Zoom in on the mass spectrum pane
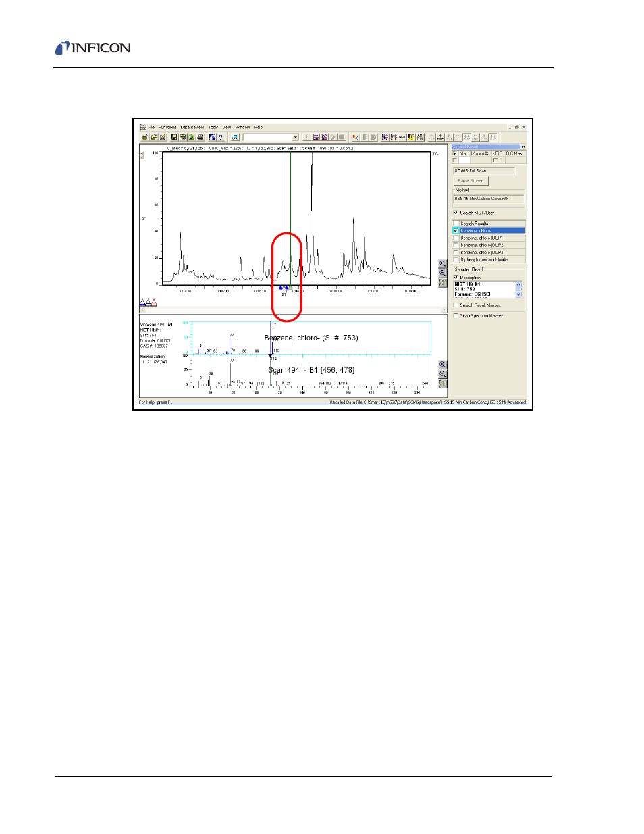This screenshot has height=834, width=644. tap(443, 365)
